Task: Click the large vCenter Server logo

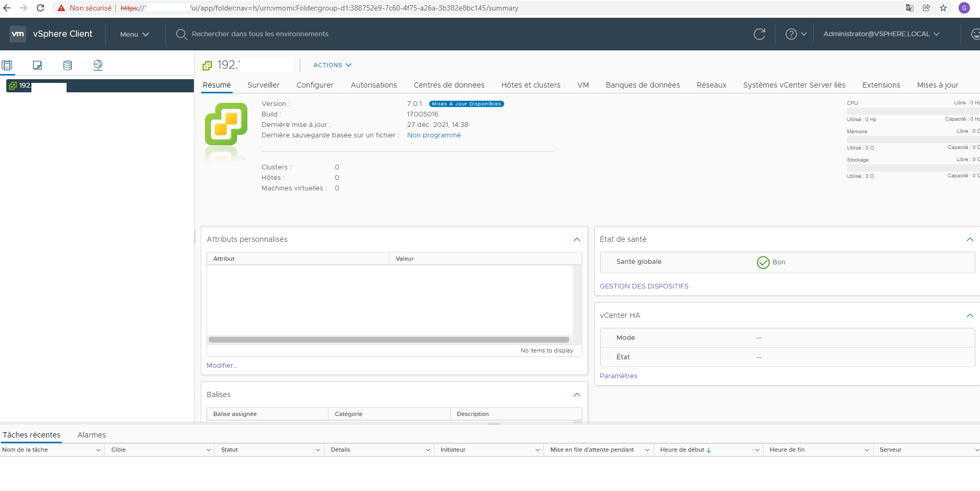Action: click(x=226, y=124)
